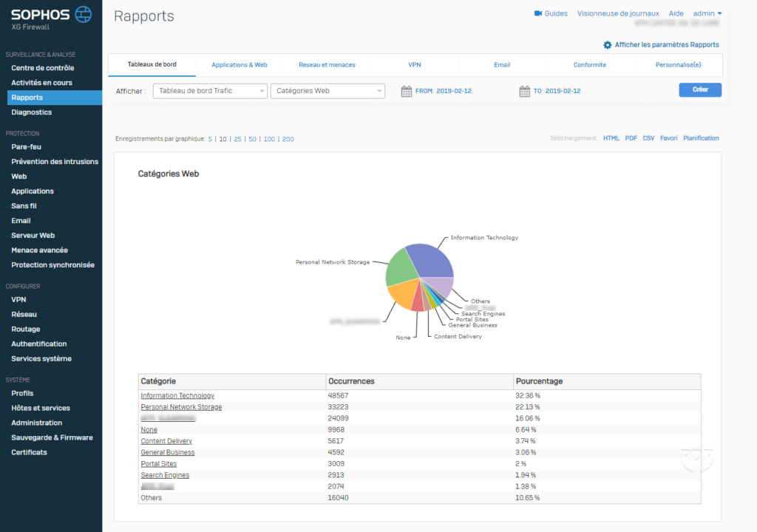This screenshot has width=757, height=532.
Task: Open the Catégories Web dropdown
Action: pyautogui.click(x=327, y=91)
